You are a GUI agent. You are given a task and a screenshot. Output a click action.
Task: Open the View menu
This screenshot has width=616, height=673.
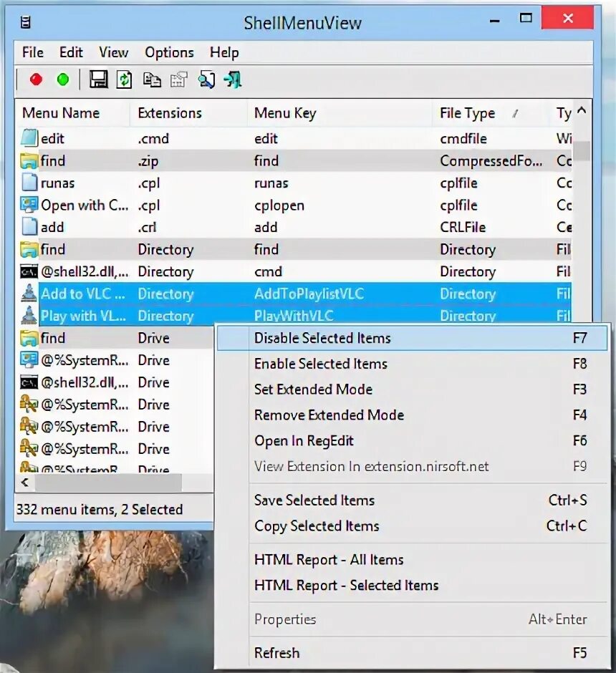pos(113,52)
